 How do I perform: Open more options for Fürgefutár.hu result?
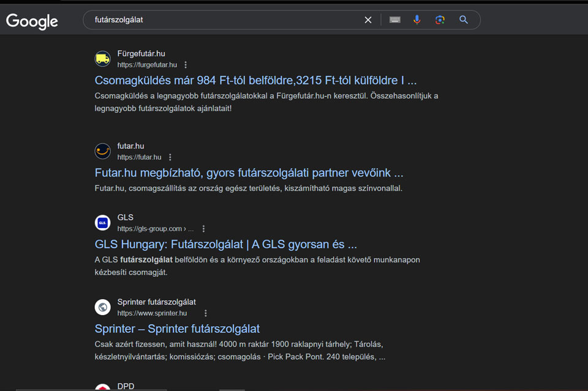click(186, 65)
